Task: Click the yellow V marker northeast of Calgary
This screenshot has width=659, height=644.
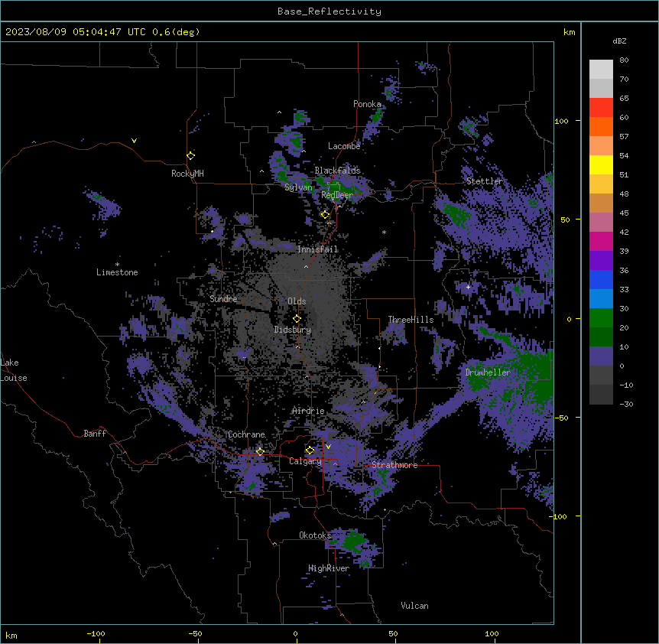Action: click(x=328, y=447)
